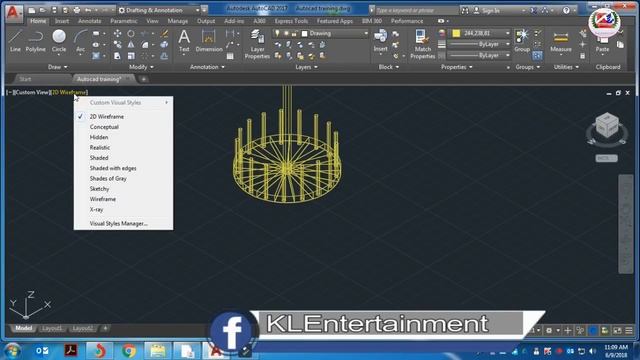Viewport: 640px width, 360px height.
Task: Open the Google Chrome taskbar icon
Action: point(129,351)
